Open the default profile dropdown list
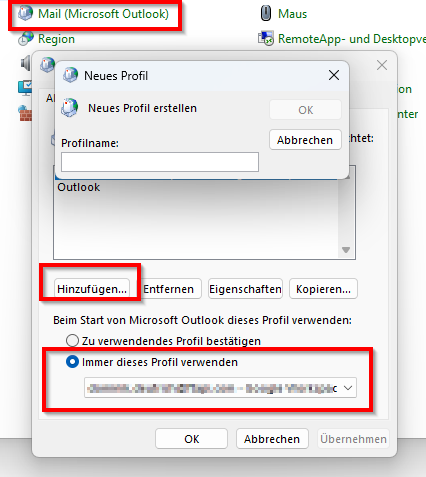426x477 pixels. tap(220, 388)
